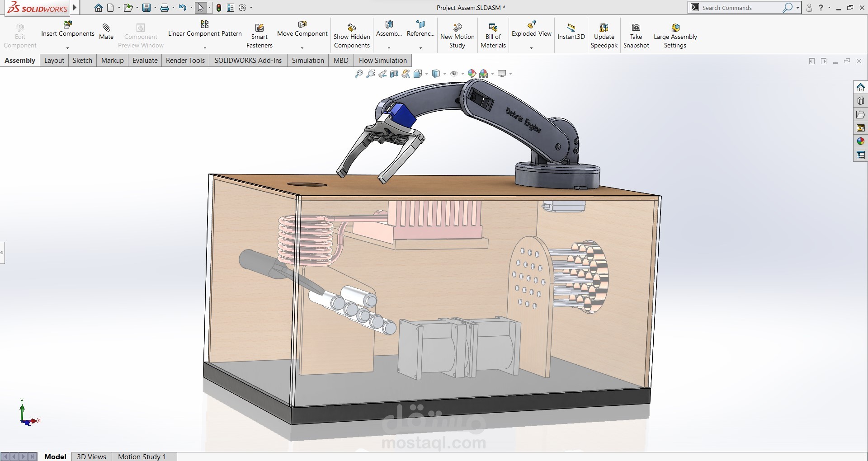Image resolution: width=868 pixels, height=461 pixels.
Task: Open the Evaluate ribbon tab
Action: tap(145, 60)
